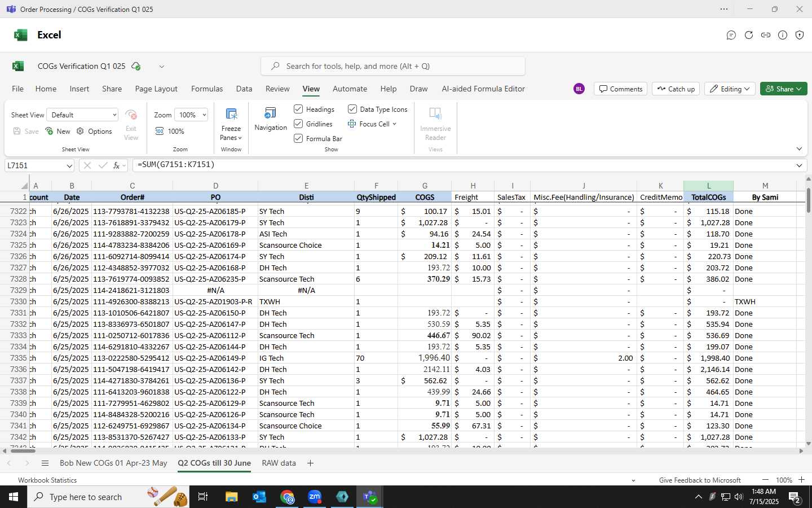The height and width of the screenshot is (508, 812).
Task: Click the Freeze Panes icon
Action: 231,114
